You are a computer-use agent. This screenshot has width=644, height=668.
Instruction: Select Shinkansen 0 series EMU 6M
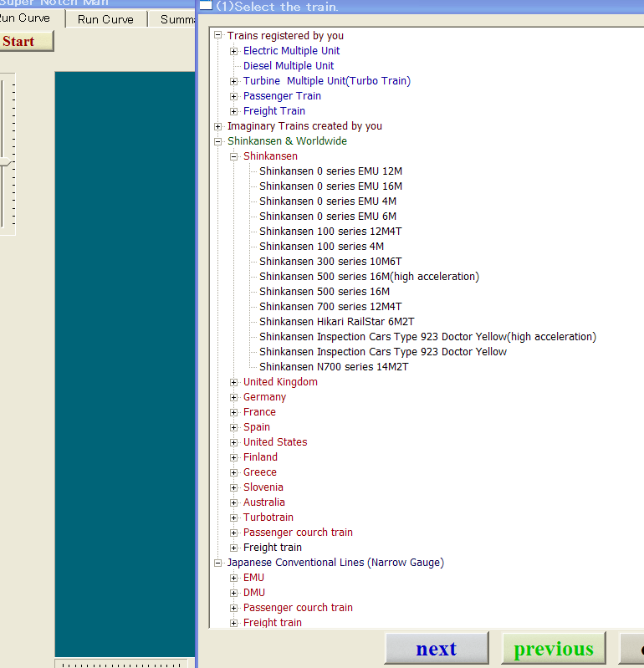tap(328, 217)
